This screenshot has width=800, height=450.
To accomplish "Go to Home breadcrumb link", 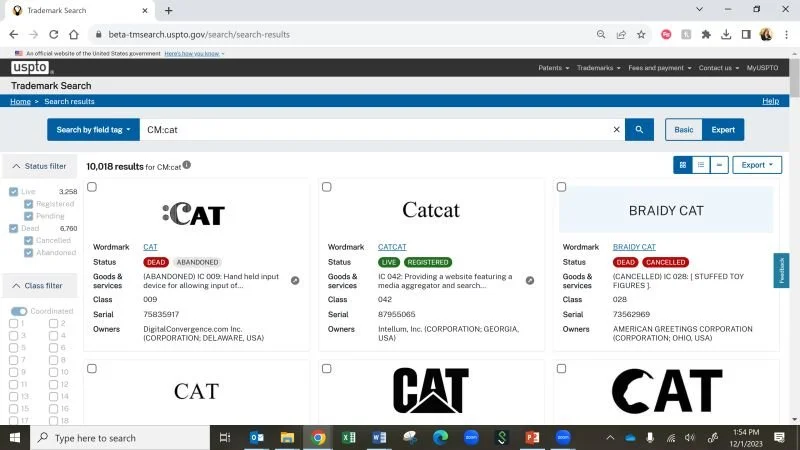I will 20,102.
